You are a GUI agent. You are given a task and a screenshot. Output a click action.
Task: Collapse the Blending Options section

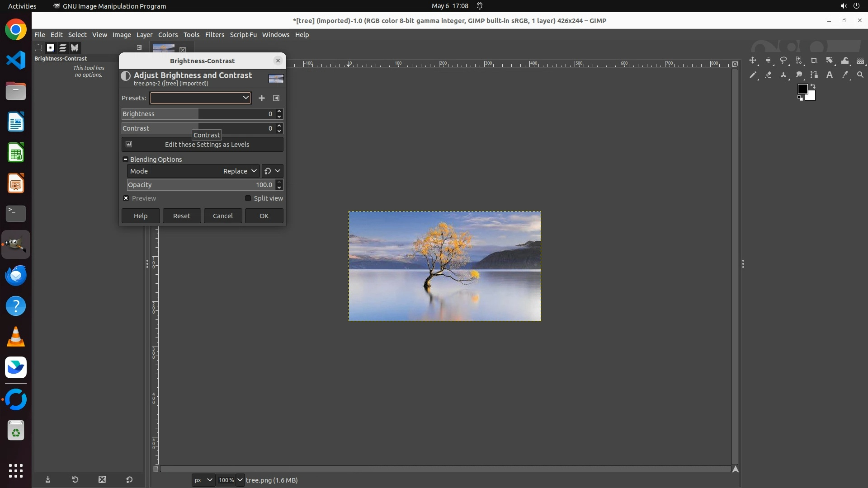(126, 160)
